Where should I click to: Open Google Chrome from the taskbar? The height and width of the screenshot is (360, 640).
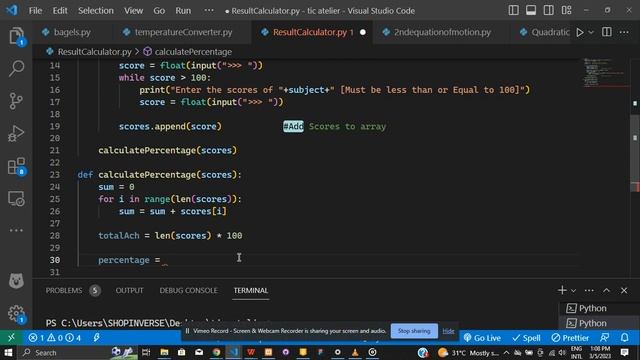click(216, 352)
